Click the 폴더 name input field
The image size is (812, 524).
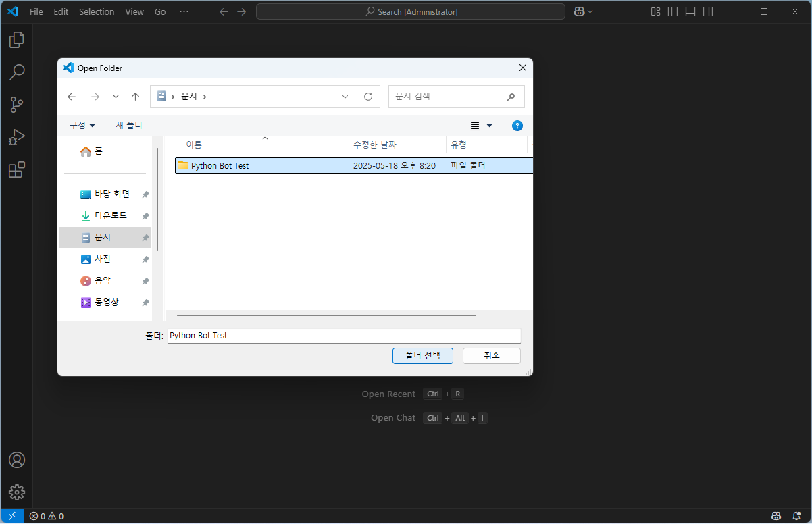(344, 336)
